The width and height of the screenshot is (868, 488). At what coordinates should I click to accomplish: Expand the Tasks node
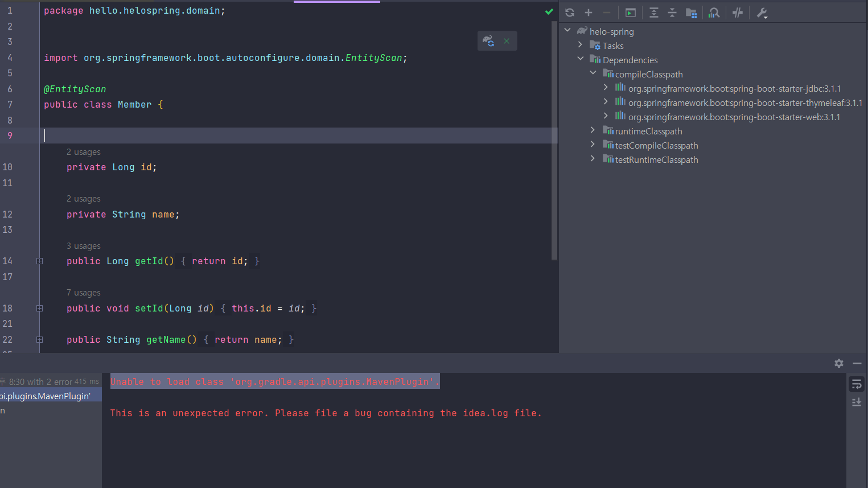580,44
